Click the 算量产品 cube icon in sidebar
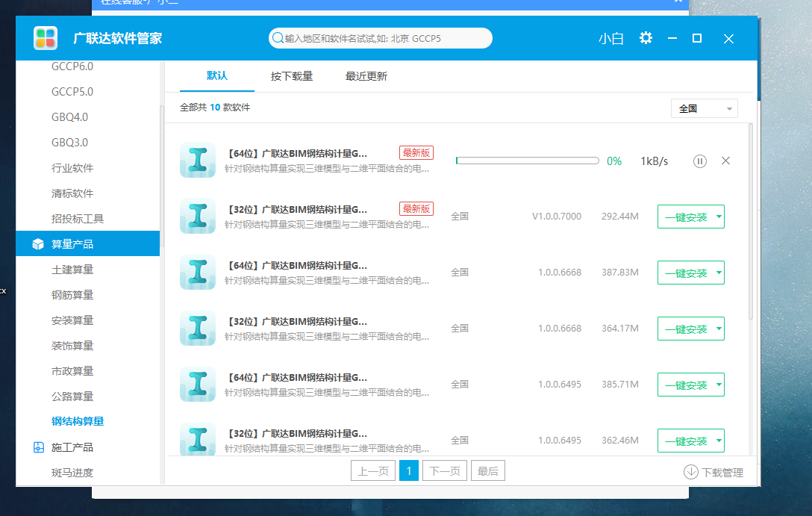The height and width of the screenshot is (516, 812). [x=38, y=244]
